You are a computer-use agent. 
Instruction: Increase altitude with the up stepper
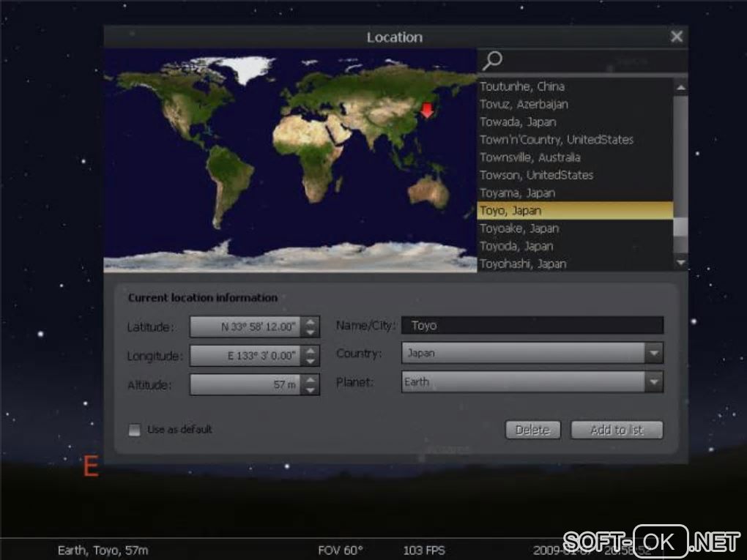pyautogui.click(x=310, y=379)
